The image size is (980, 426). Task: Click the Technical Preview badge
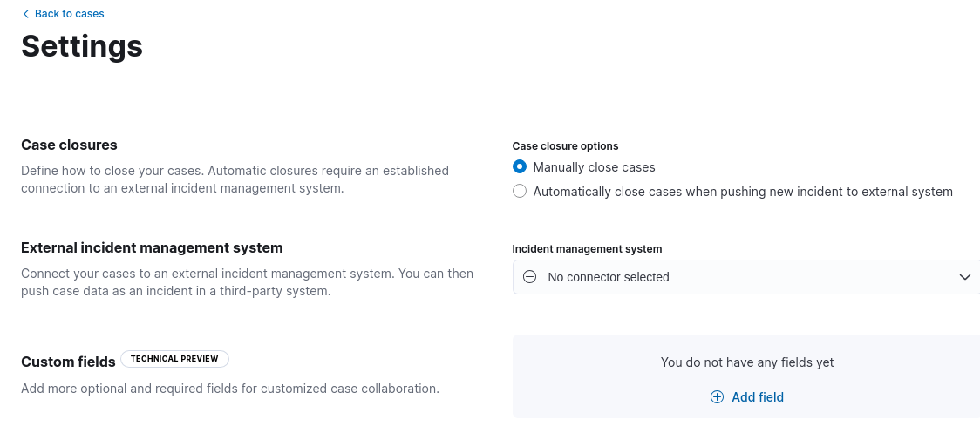(x=174, y=359)
